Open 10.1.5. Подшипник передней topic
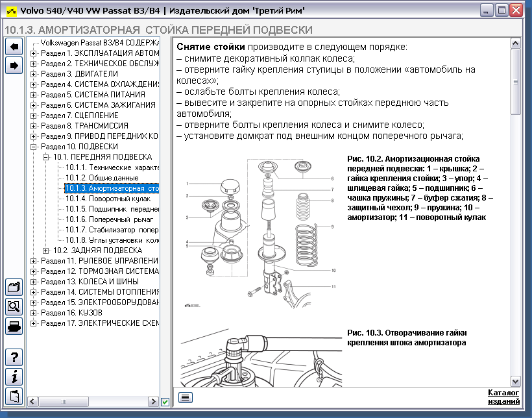 tap(112, 209)
